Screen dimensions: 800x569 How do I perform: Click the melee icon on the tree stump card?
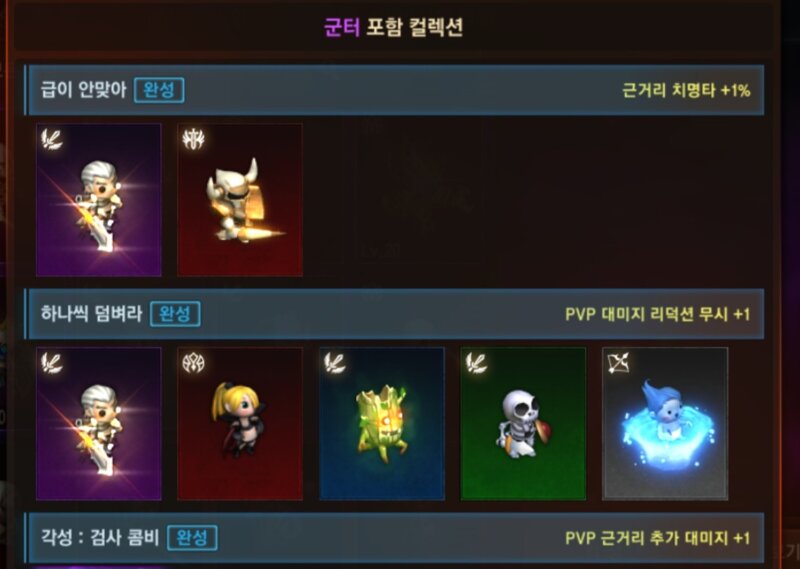click(x=335, y=363)
